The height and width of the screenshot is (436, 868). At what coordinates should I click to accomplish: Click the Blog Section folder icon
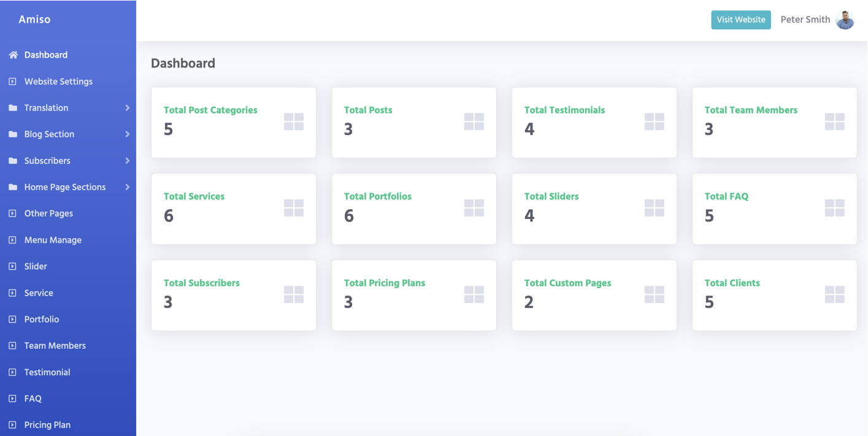click(13, 134)
